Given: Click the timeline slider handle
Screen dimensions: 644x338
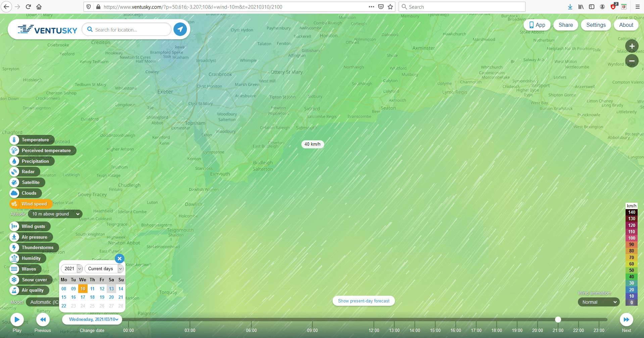Looking at the screenshot, I should pos(558,320).
